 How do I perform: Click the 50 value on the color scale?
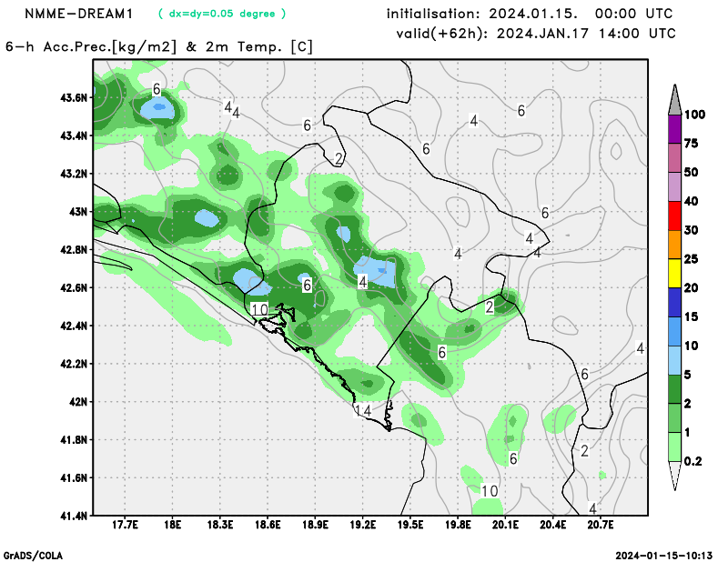[x=692, y=172]
